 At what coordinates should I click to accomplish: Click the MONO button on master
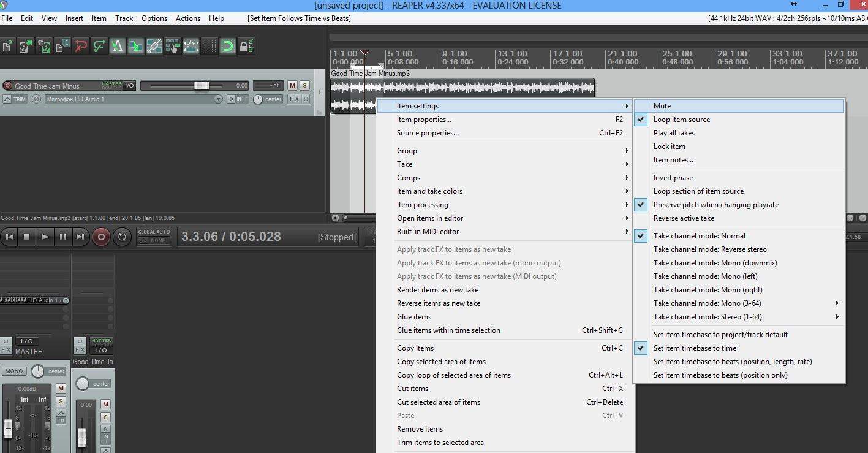pyautogui.click(x=13, y=371)
